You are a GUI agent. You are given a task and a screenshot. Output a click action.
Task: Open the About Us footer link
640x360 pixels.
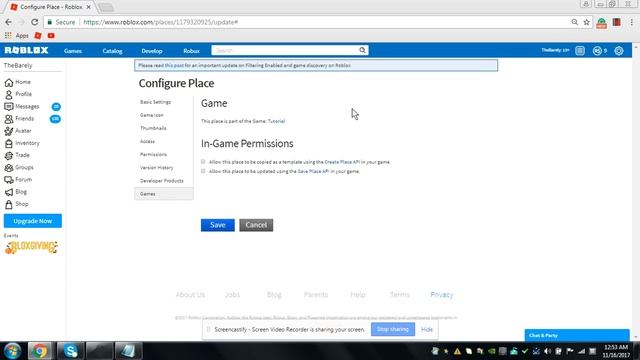tap(190, 295)
